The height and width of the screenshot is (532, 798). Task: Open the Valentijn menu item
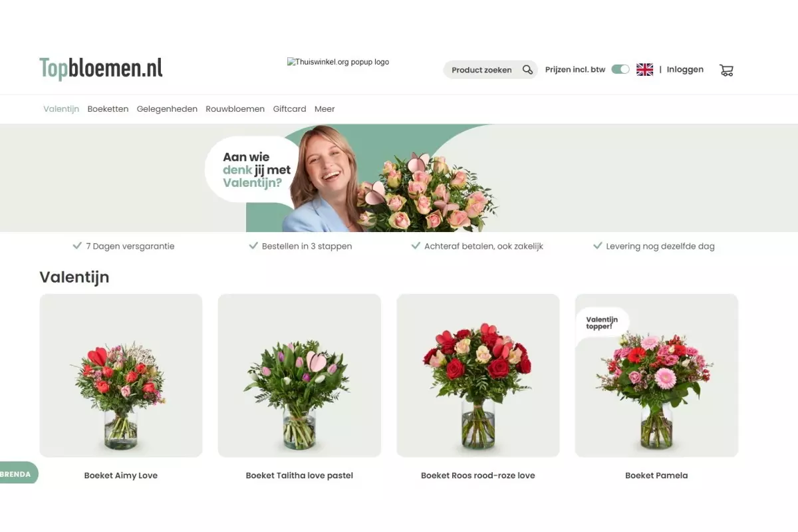pos(61,109)
